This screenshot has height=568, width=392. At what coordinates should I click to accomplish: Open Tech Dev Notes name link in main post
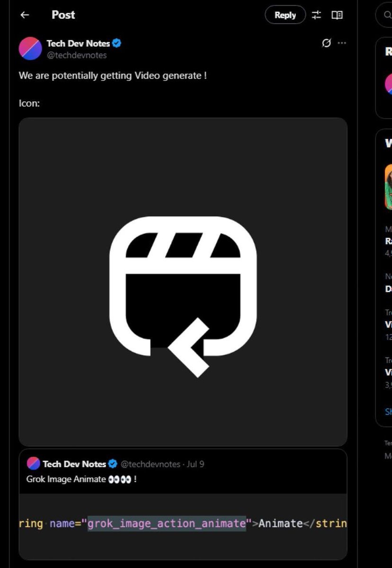(78, 44)
